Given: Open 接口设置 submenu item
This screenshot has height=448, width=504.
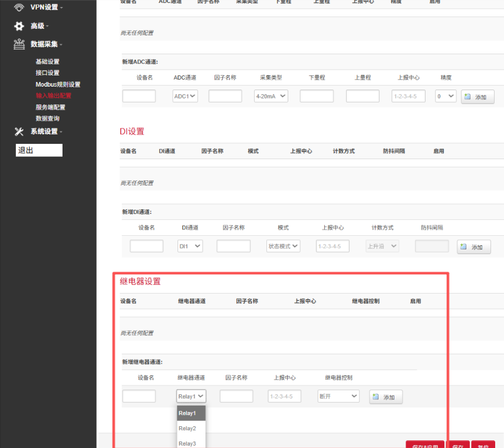Looking at the screenshot, I should point(48,73).
